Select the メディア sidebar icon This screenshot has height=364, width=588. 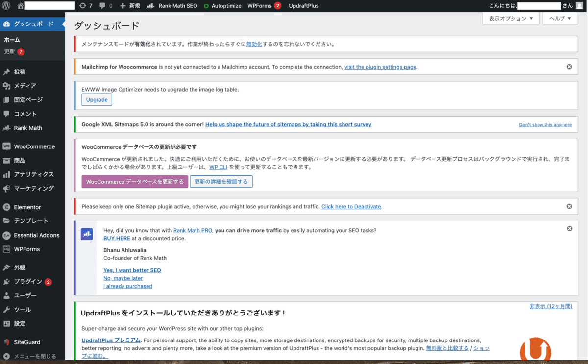(x=7, y=86)
